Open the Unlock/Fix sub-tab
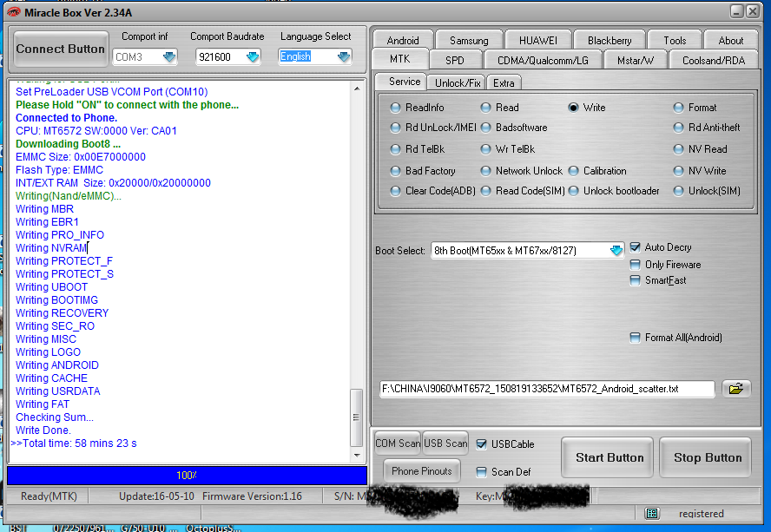The width and height of the screenshot is (771, 532). (458, 83)
